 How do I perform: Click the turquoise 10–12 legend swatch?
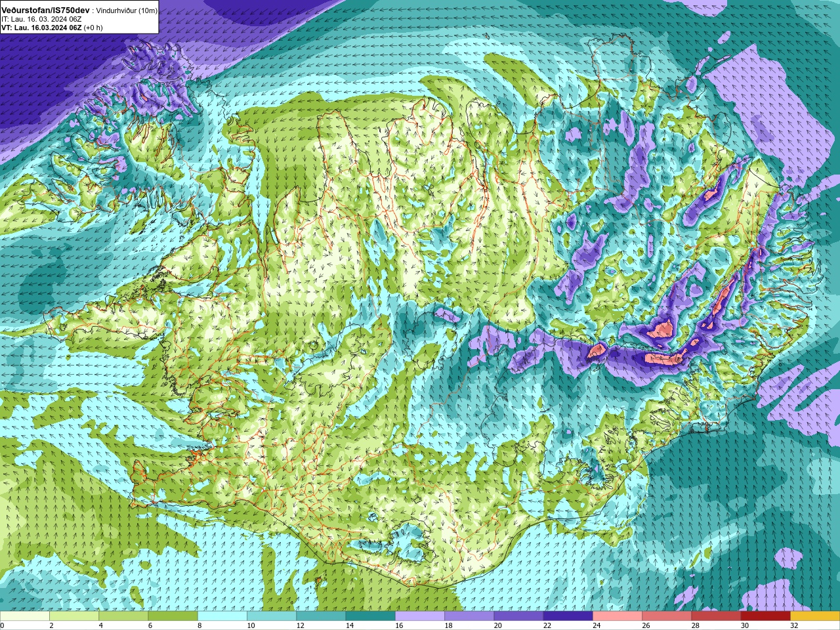point(272,616)
